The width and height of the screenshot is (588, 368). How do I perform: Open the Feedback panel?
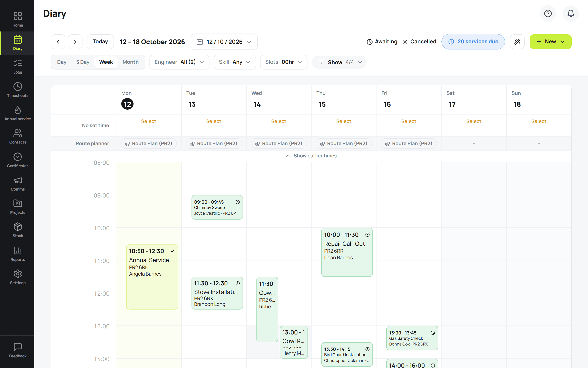(x=18, y=350)
